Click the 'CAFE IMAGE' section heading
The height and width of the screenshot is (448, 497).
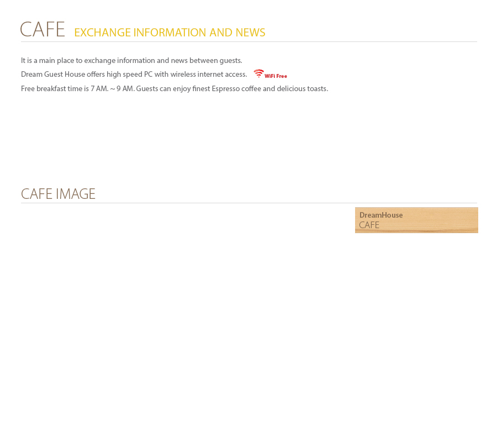[x=58, y=194]
